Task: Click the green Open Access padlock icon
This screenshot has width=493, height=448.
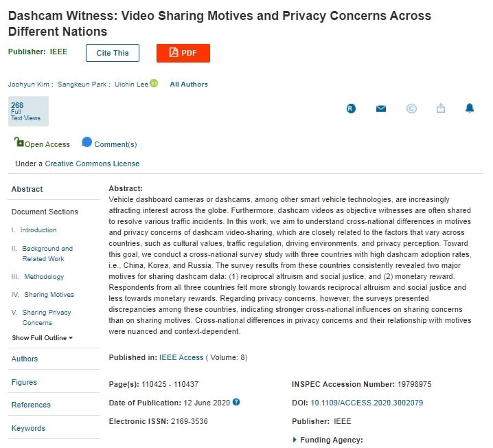Action: [19, 142]
